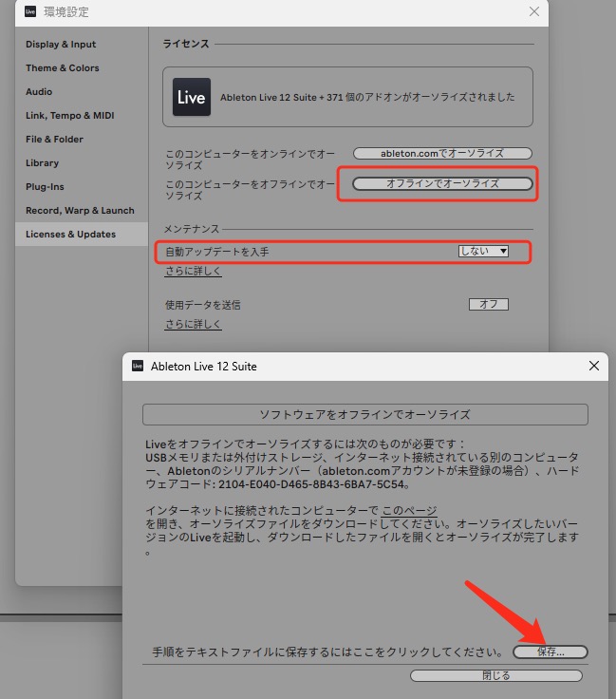
Task: Go to the Library tab
Action: point(42,162)
